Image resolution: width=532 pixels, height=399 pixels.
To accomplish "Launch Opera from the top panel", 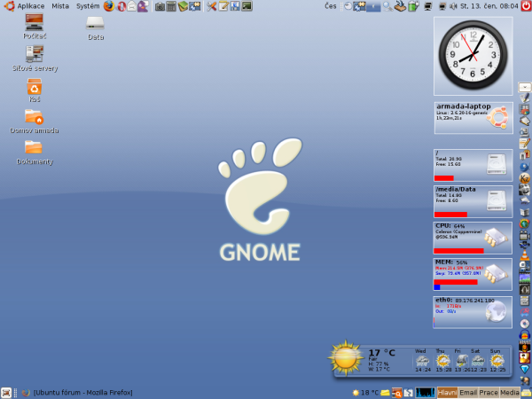I will click(121, 6).
